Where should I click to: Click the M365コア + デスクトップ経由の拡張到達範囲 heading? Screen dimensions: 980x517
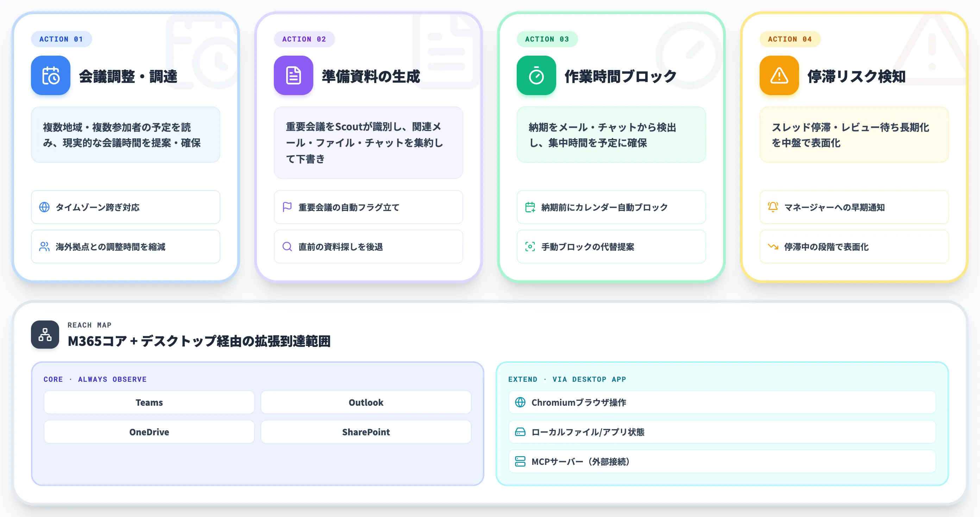199,341
